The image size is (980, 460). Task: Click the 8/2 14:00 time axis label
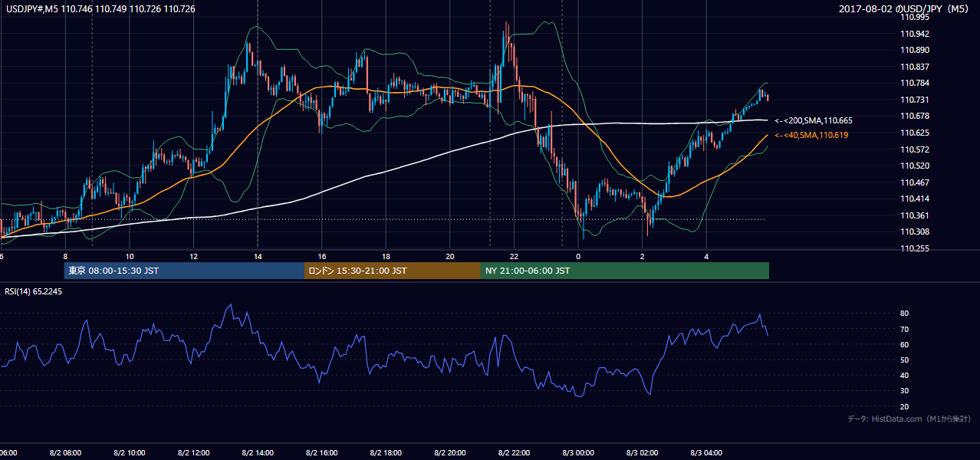[257, 452]
